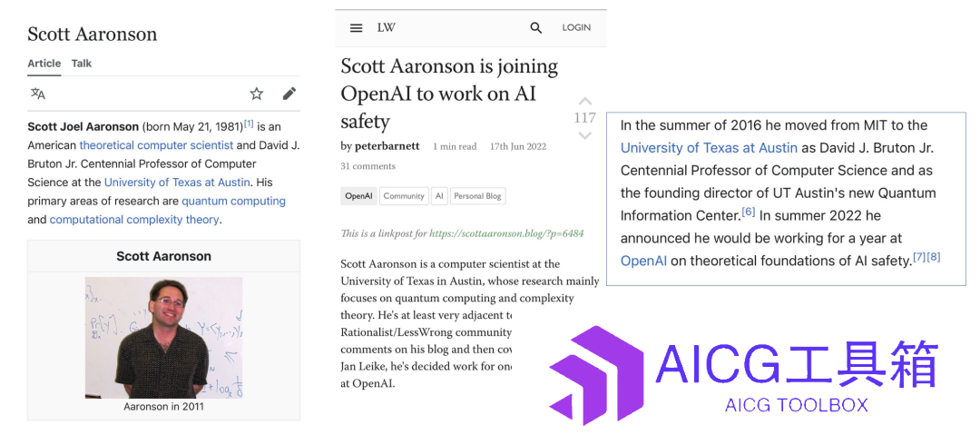Select the AI tag
The width and height of the screenshot is (980, 435).
[x=439, y=196]
